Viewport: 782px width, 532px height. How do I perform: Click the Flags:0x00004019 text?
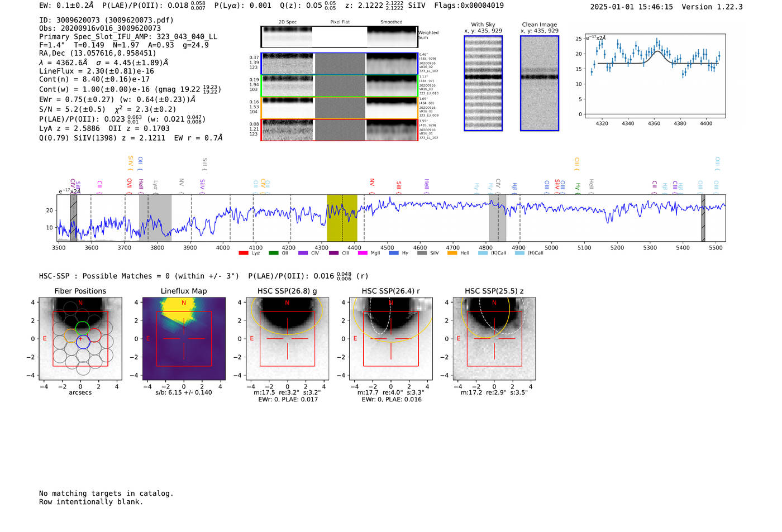point(469,6)
